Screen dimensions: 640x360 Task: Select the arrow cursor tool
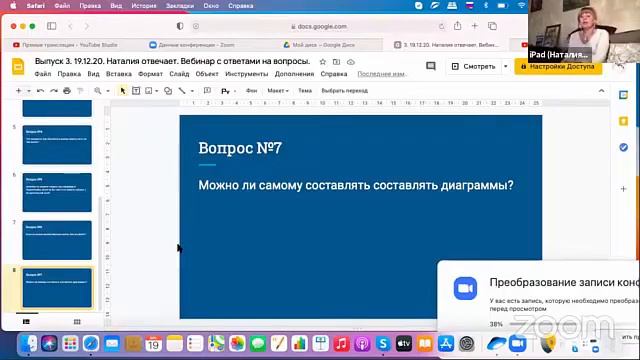click(x=122, y=91)
